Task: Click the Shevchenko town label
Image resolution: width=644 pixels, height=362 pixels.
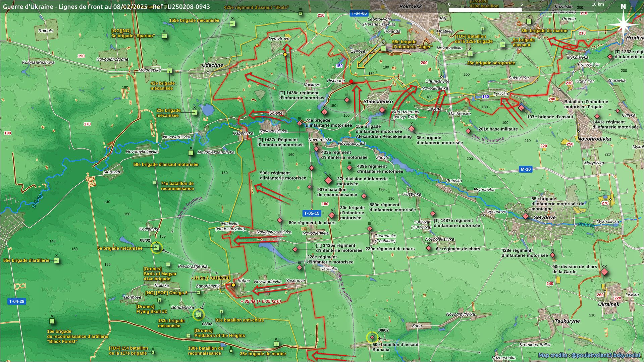Action: 378,102
